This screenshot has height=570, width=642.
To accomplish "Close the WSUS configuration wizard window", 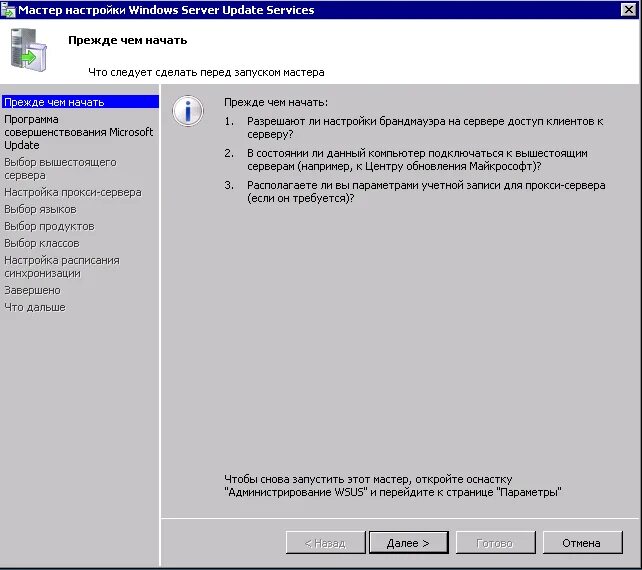I will tap(628, 9).
